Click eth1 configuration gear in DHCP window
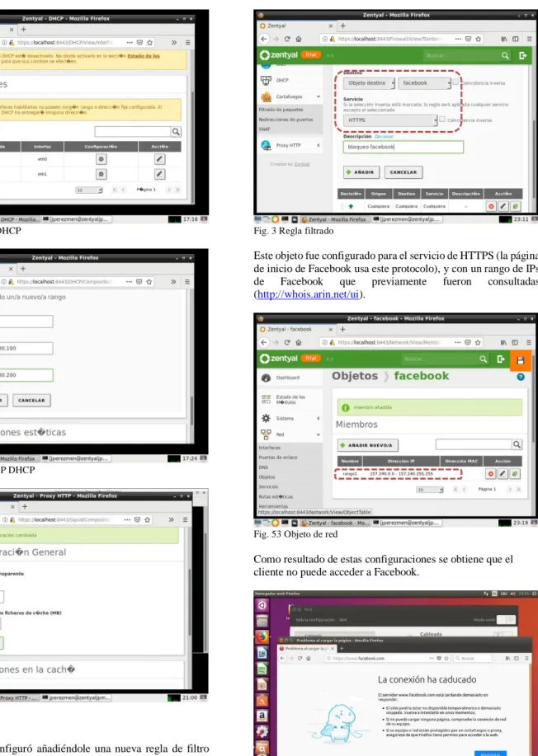The image size is (538, 756). coord(101,174)
